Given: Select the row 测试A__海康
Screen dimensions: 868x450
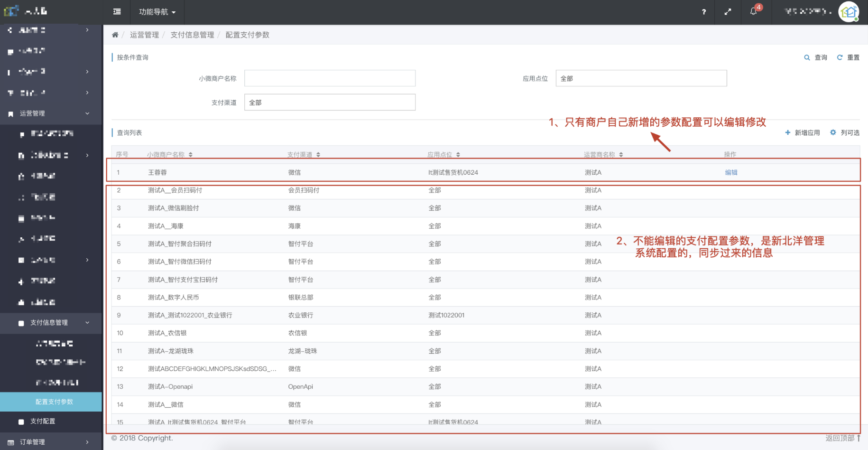Looking at the screenshot, I should point(486,226).
